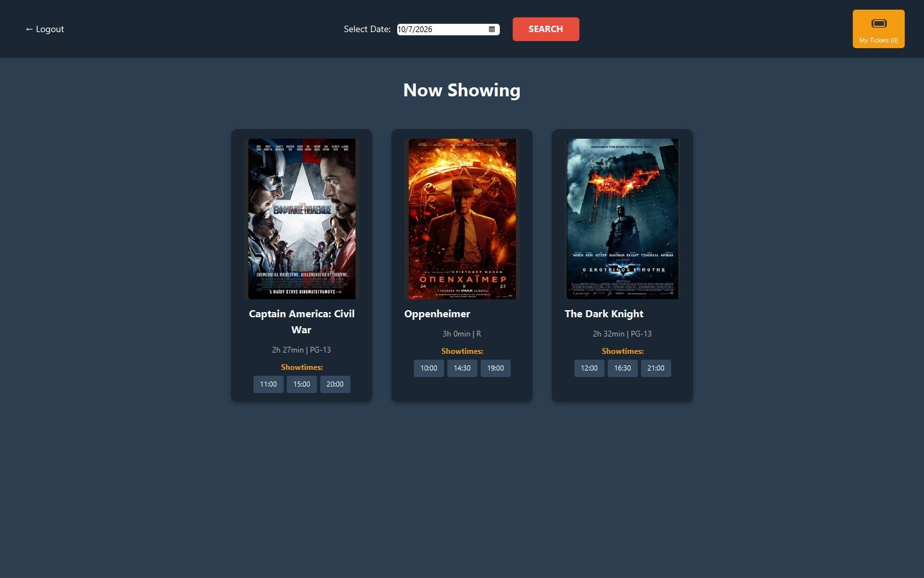
Task: Choose The Dark Knight 21:00 showtime
Action: pos(656,368)
